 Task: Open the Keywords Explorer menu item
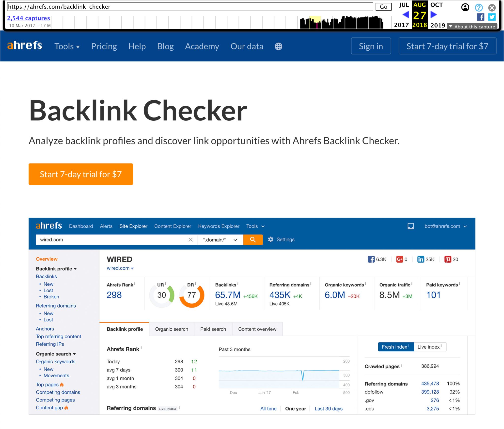(x=219, y=226)
